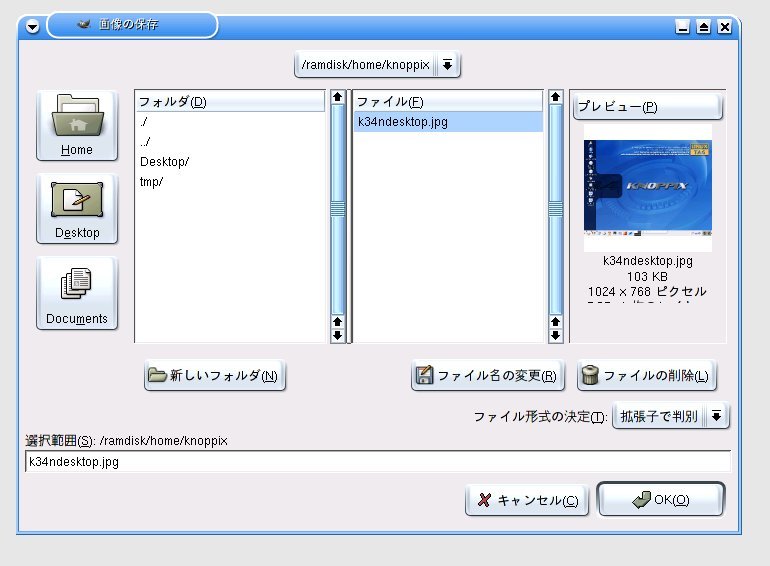
Task: Minimize the 画像の保存 dialog
Action: [683, 27]
